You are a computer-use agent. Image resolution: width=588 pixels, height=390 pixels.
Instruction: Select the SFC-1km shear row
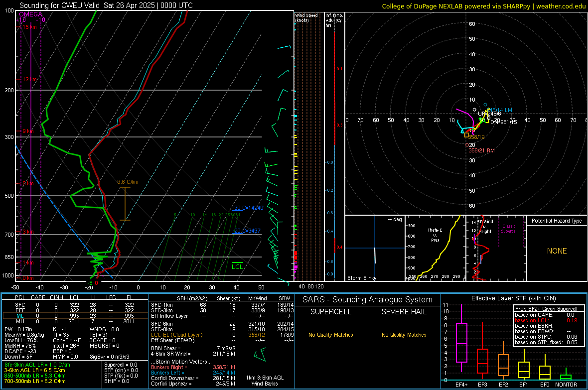pyautogui.click(x=221, y=305)
